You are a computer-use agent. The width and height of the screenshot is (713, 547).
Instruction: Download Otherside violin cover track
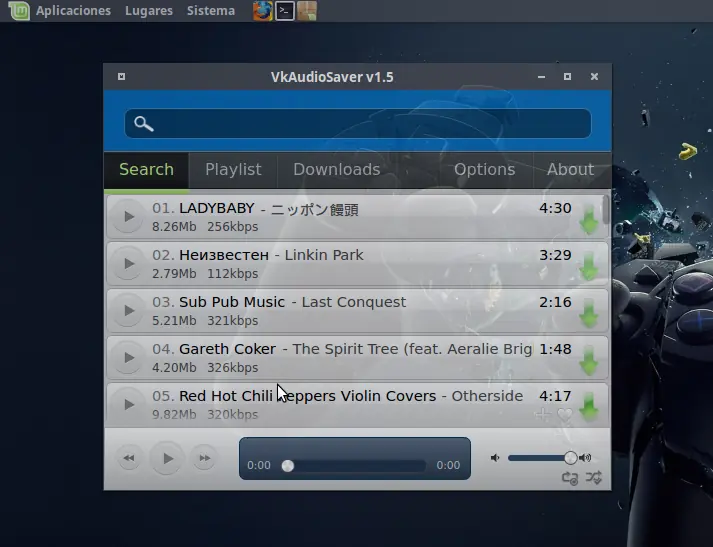coord(589,407)
